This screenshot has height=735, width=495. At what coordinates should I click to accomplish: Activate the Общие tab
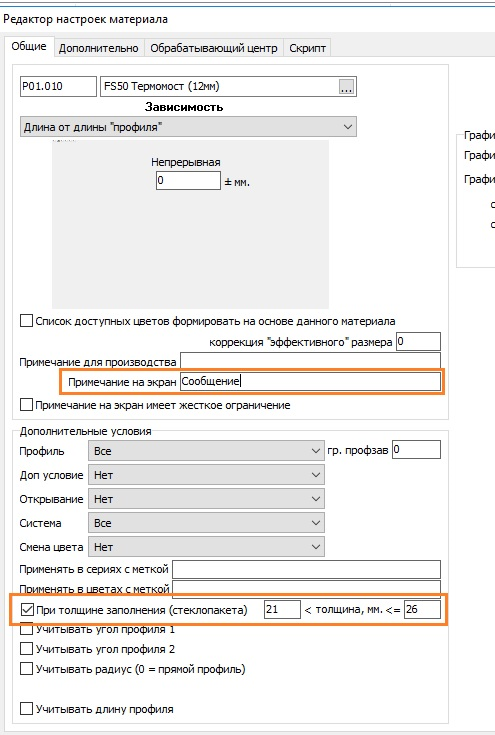pyautogui.click(x=29, y=46)
